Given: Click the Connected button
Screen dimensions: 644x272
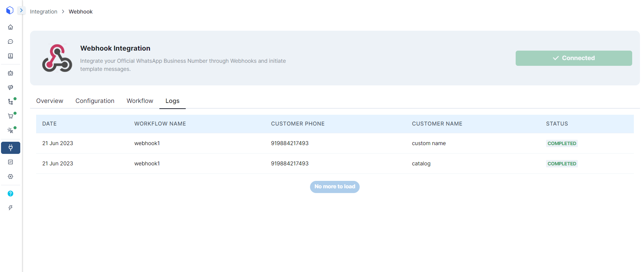Looking at the screenshot, I should [x=573, y=58].
